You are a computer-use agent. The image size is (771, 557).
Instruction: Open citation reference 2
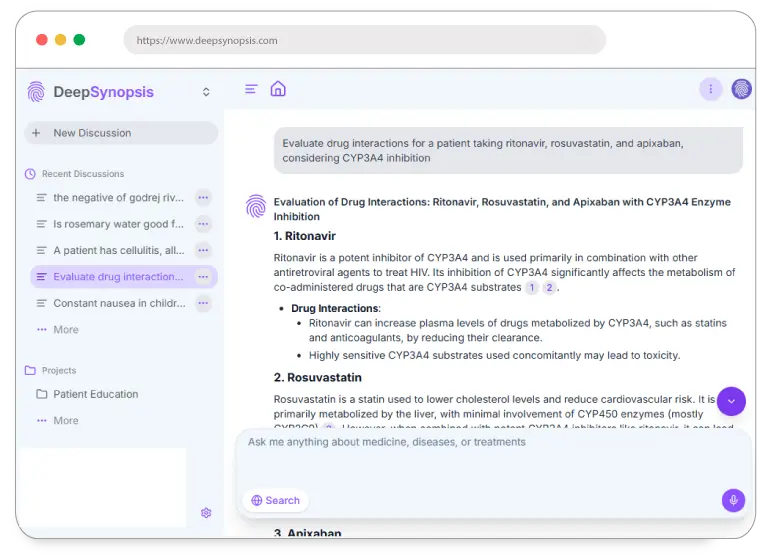click(x=549, y=288)
